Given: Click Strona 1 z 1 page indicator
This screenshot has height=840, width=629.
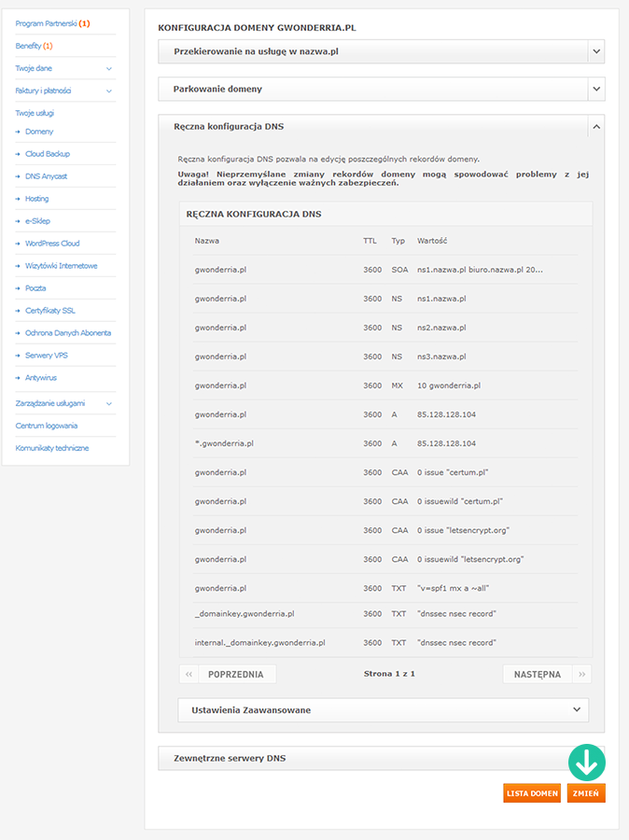Looking at the screenshot, I should [x=389, y=674].
